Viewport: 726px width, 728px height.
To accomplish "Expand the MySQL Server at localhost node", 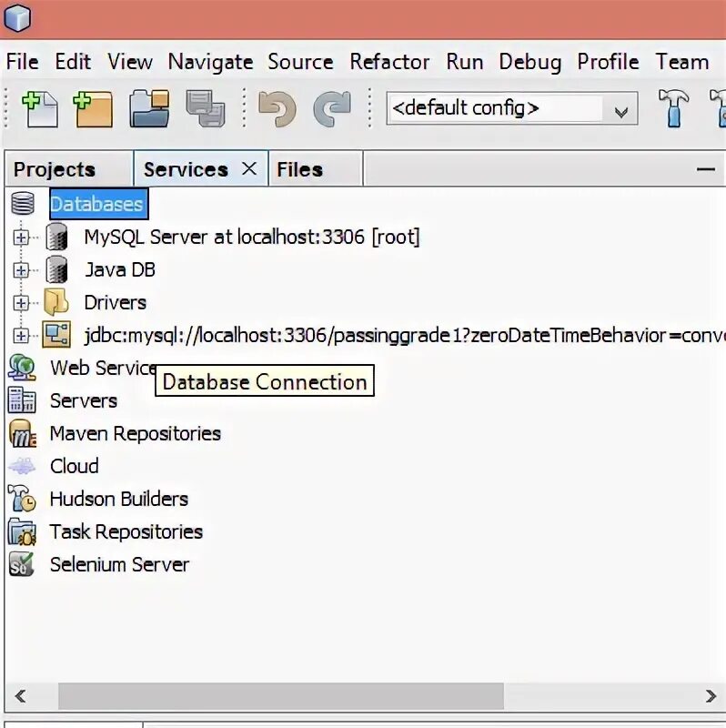I will pyautogui.click(x=20, y=238).
